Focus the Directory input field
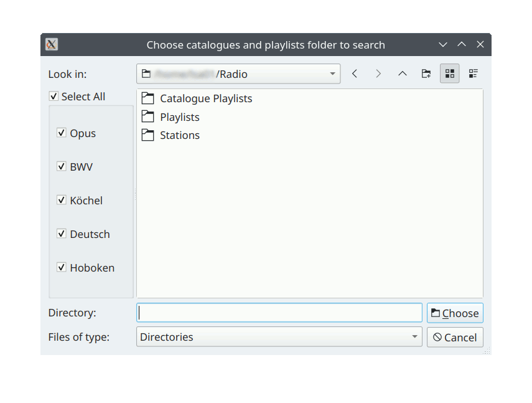Viewport: 532px width, 403px height. (279, 313)
